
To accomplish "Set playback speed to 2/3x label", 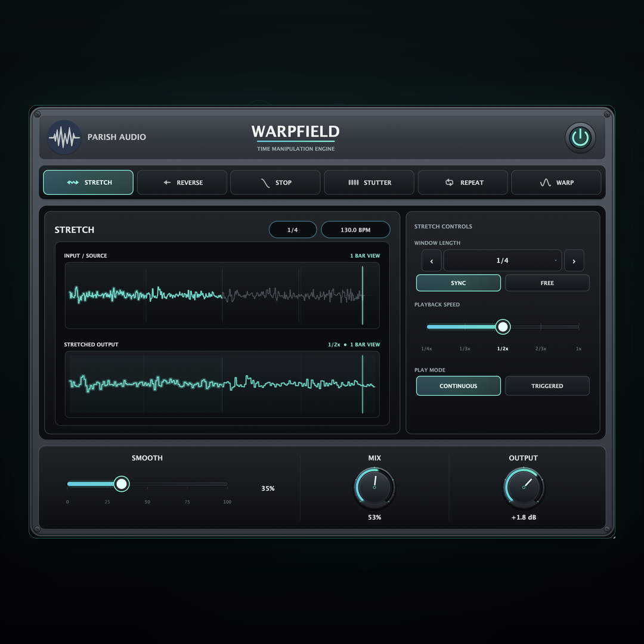I will pyautogui.click(x=540, y=349).
